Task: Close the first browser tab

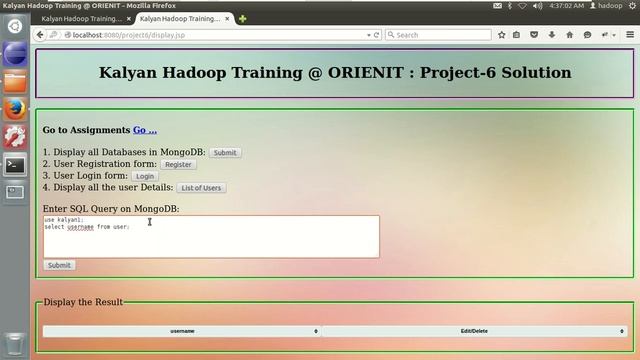Action: tap(129, 19)
